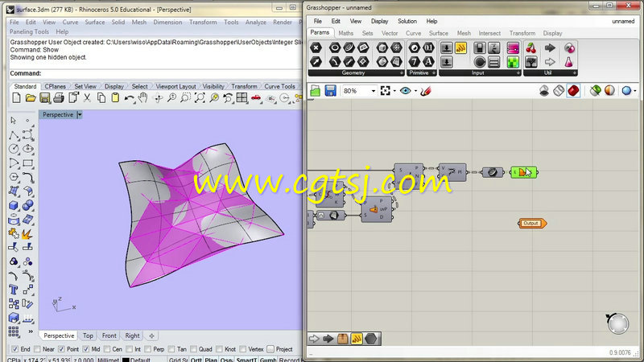This screenshot has height=362, width=644.
Task: Click the Grasshopper sketch pen icon
Action: coord(426,91)
